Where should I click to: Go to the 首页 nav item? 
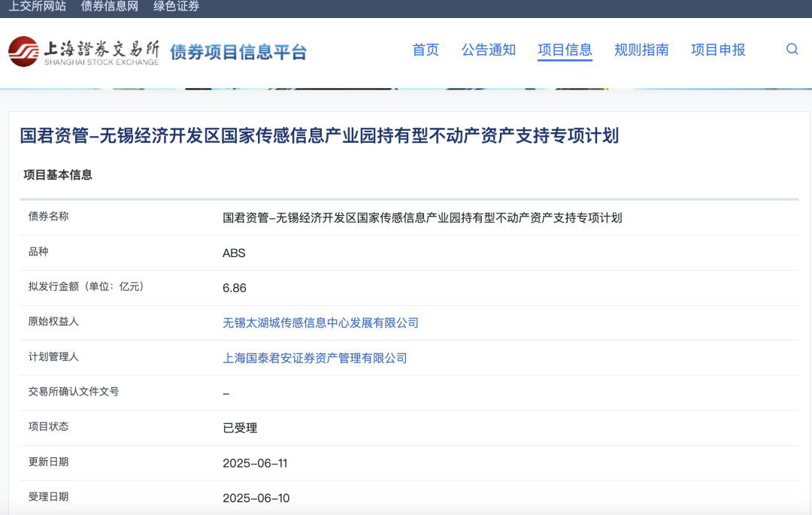click(x=426, y=50)
